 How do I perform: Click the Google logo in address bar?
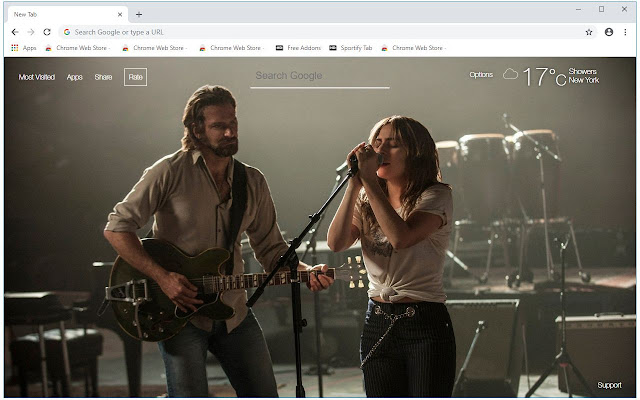(67, 32)
